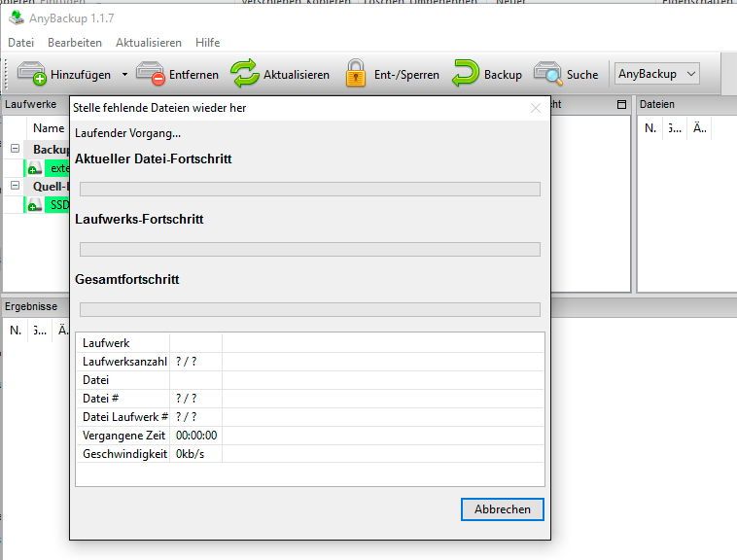
Task: Collapse the Quell-Laufwerke tree group
Action: tap(15, 185)
